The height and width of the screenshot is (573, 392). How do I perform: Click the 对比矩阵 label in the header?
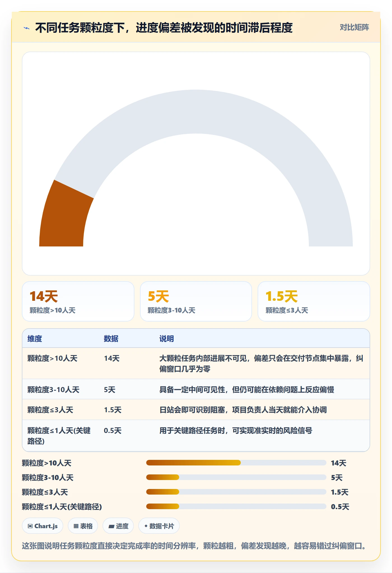354,27
